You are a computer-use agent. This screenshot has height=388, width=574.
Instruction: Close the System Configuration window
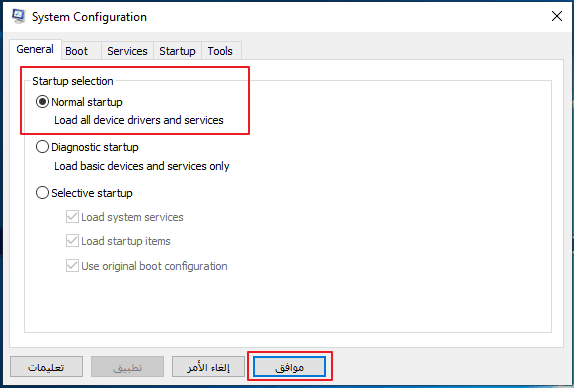(x=556, y=16)
